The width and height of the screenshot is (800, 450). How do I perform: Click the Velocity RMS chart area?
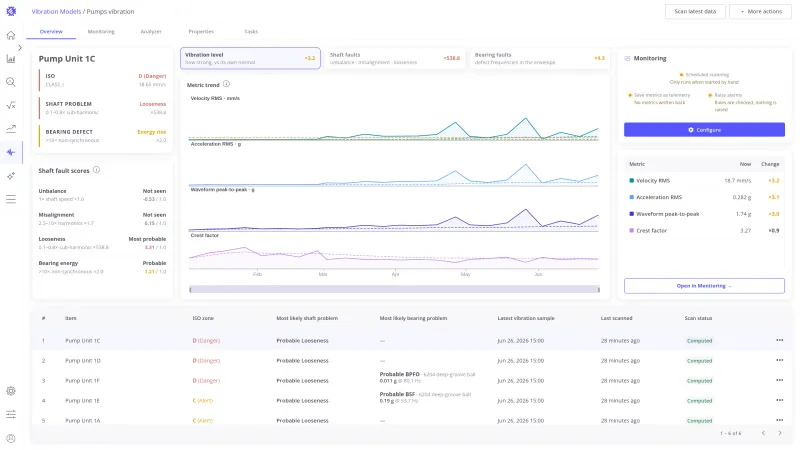(x=393, y=121)
